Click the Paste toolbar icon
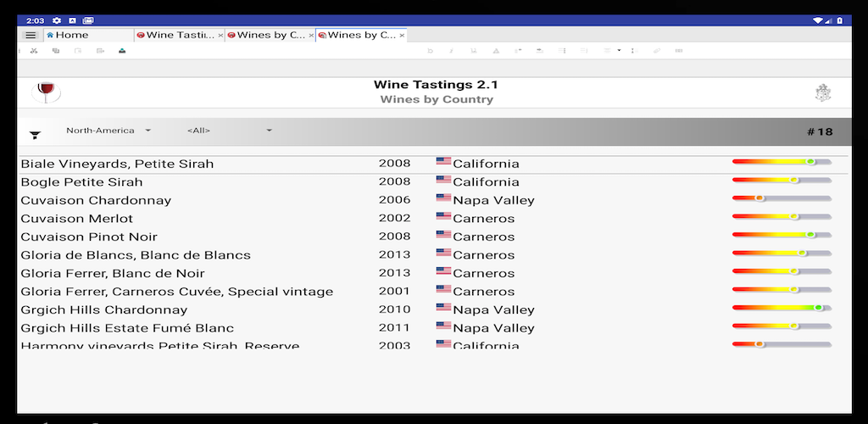This screenshot has width=868, height=424. click(x=78, y=51)
